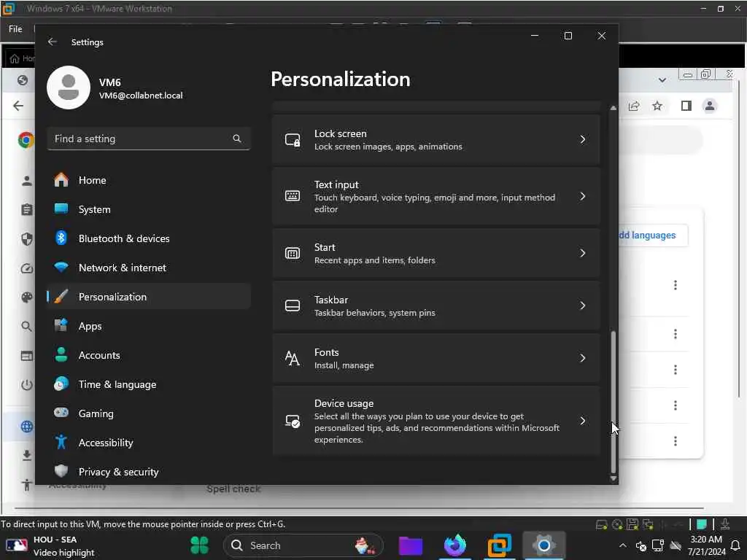Open Fonts Install, manage

click(436, 358)
